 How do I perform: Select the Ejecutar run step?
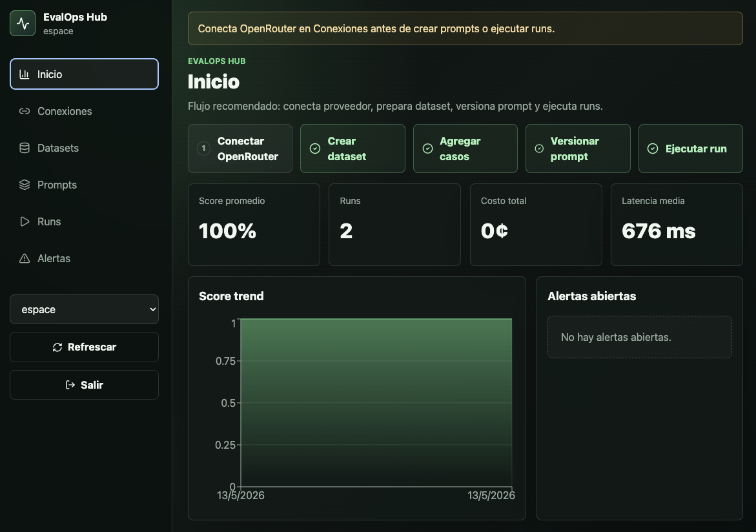690,148
